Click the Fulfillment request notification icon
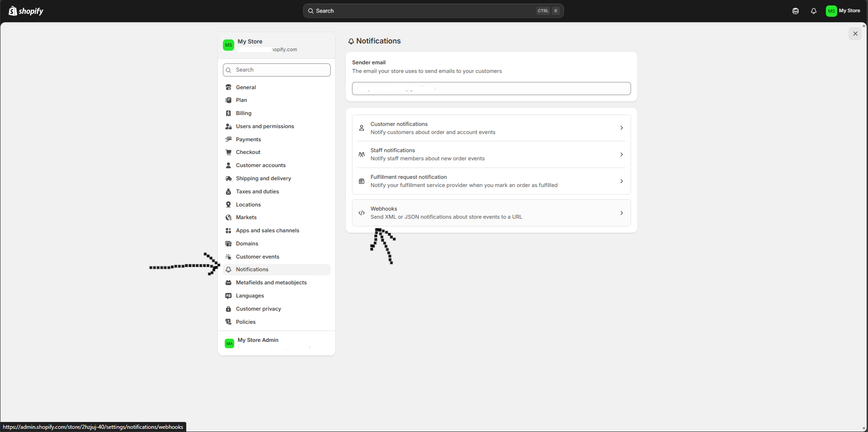Screen dimensions: 868x432 [x=362, y=181]
